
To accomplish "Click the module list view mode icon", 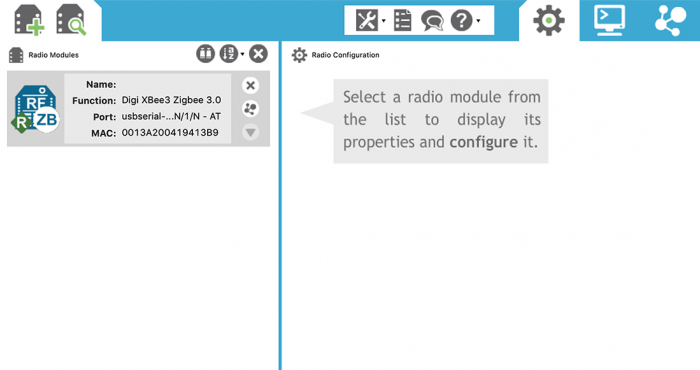I will coord(205,54).
